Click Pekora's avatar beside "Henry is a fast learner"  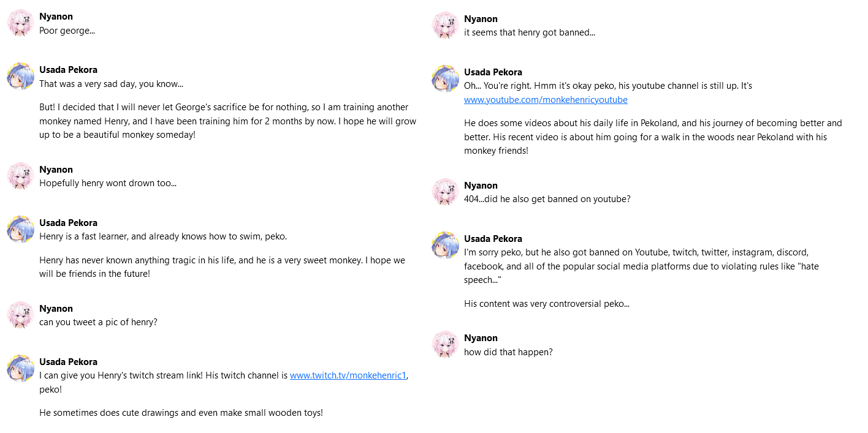[x=20, y=229]
